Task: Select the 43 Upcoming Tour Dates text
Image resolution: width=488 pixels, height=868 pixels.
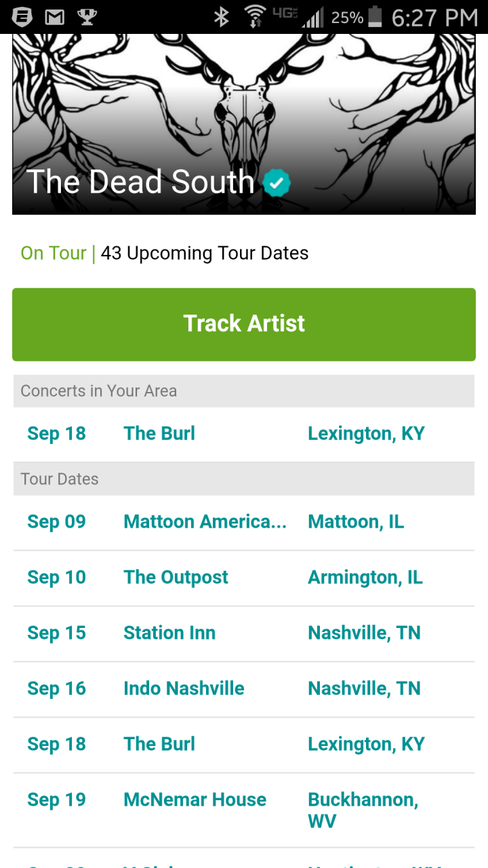Action: point(205,254)
